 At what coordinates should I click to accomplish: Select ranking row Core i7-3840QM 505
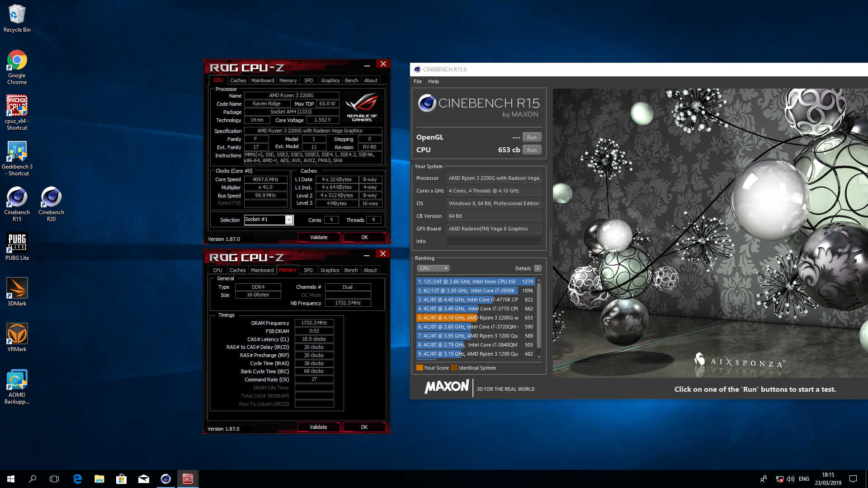476,345
